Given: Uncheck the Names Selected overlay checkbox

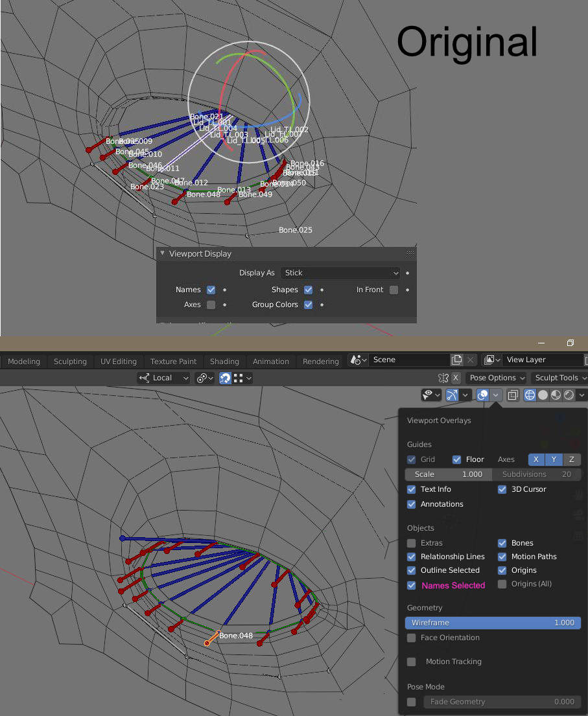Looking at the screenshot, I should tap(412, 585).
